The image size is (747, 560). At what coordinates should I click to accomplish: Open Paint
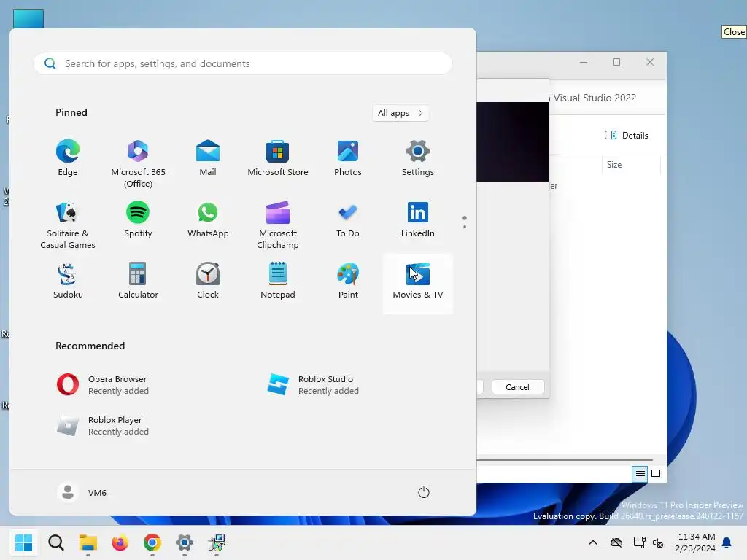tap(348, 281)
